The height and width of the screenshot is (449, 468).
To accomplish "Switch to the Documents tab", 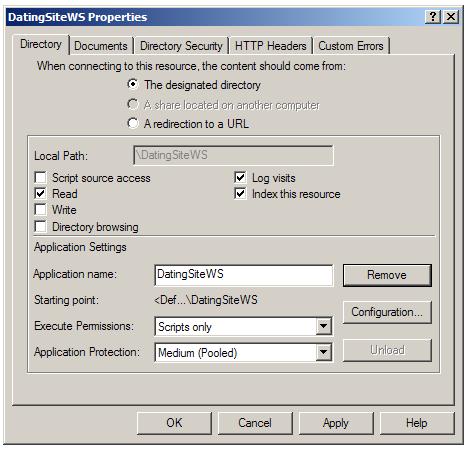I will pyautogui.click(x=101, y=46).
